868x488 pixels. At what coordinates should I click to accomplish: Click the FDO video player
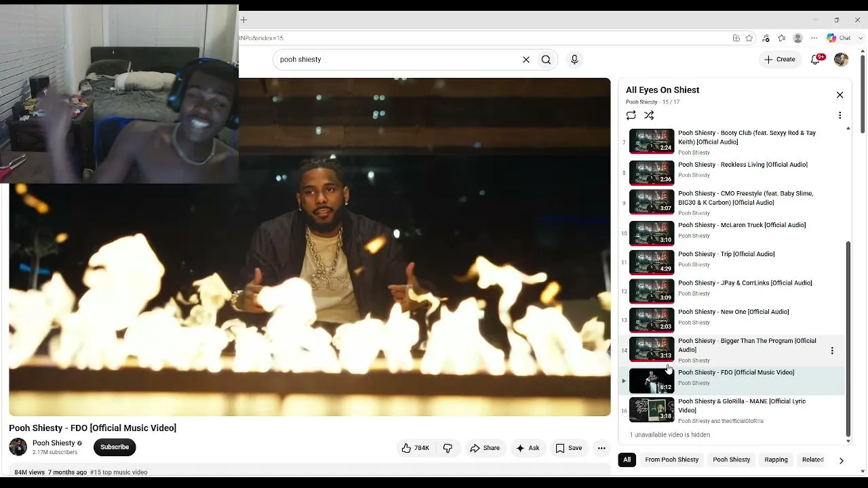(x=309, y=247)
